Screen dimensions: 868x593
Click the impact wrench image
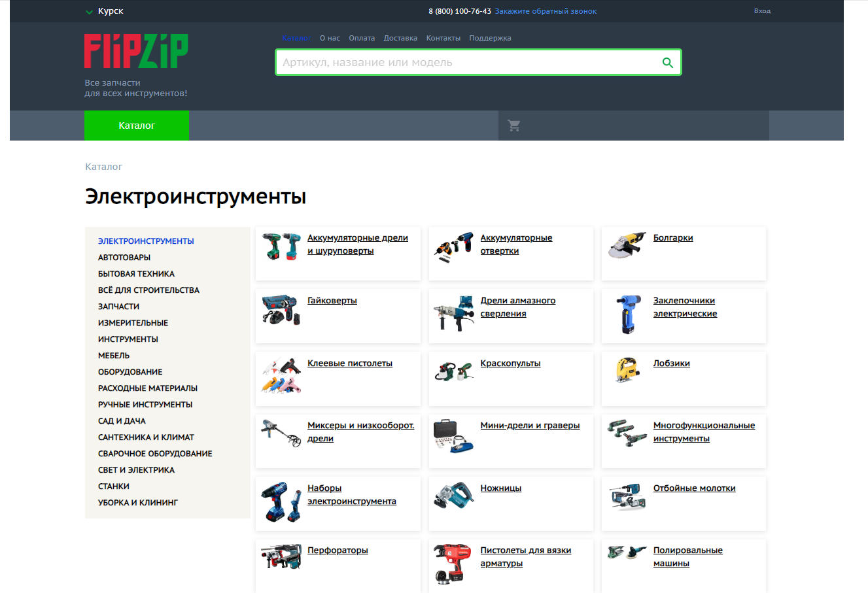[x=281, y=309]
